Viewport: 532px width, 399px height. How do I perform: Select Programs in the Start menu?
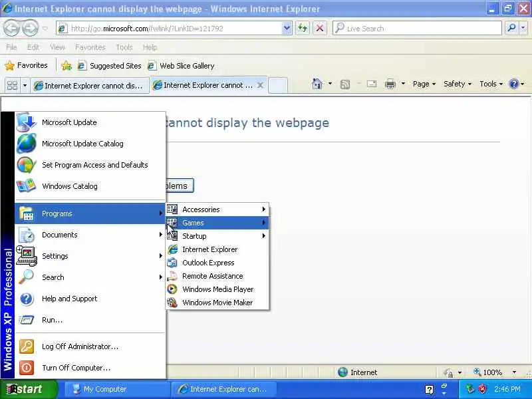(x=90, y=213)
